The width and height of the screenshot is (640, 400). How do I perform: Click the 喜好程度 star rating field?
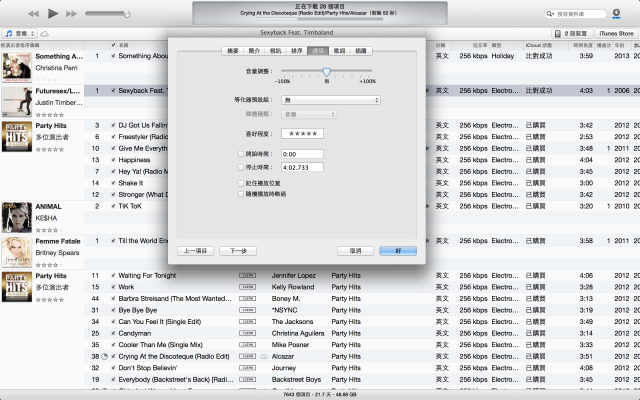pos(302,133)
